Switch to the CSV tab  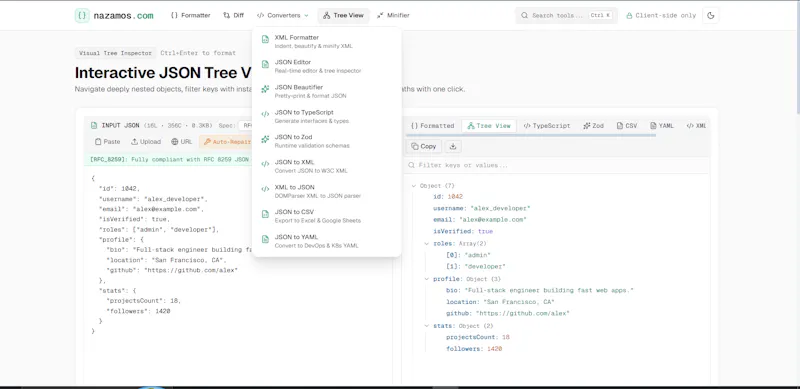pyautogui.click(x=627, y=126)
